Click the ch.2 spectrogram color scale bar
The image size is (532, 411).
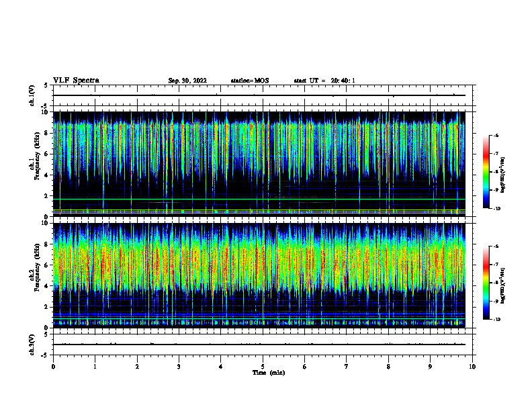[x=486, y=283]
